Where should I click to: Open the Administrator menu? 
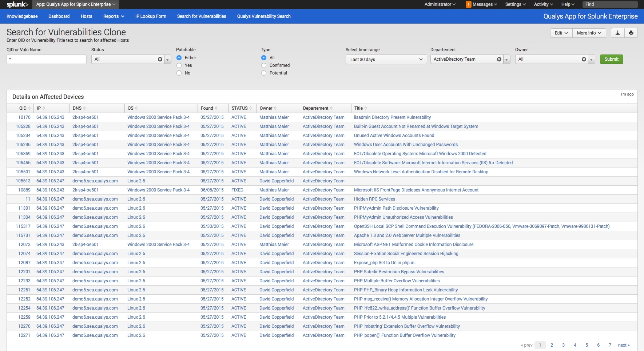point(440,4)
